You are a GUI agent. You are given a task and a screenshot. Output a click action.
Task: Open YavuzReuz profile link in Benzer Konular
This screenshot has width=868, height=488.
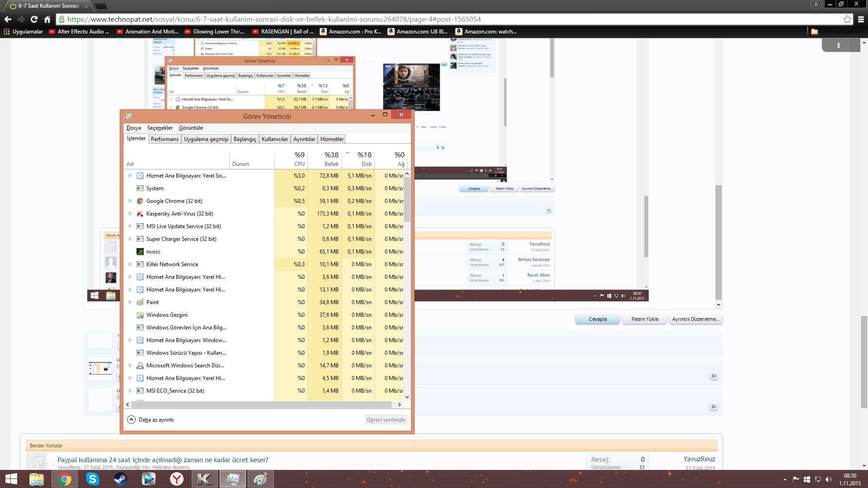[699, 459]
